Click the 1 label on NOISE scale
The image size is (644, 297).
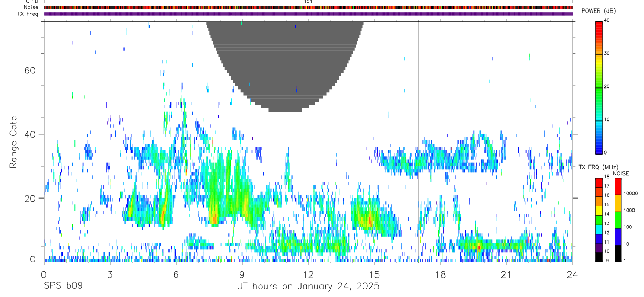[625, 261]
